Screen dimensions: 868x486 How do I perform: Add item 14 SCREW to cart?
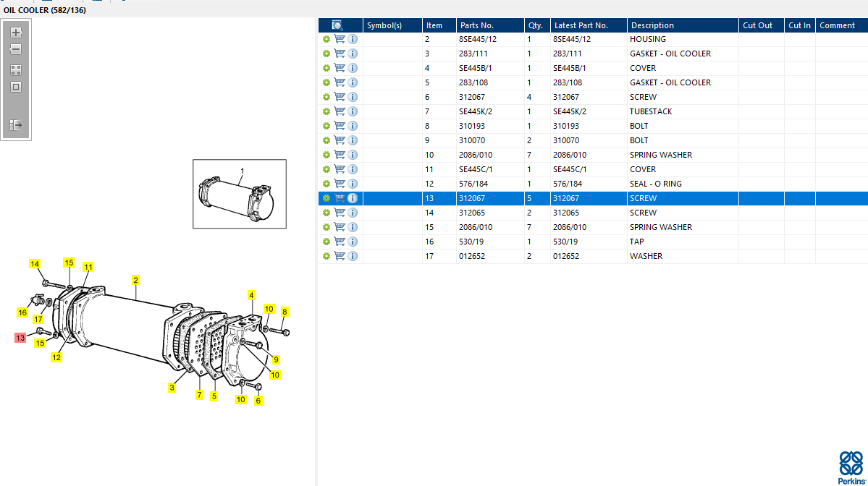pos(340,213)
